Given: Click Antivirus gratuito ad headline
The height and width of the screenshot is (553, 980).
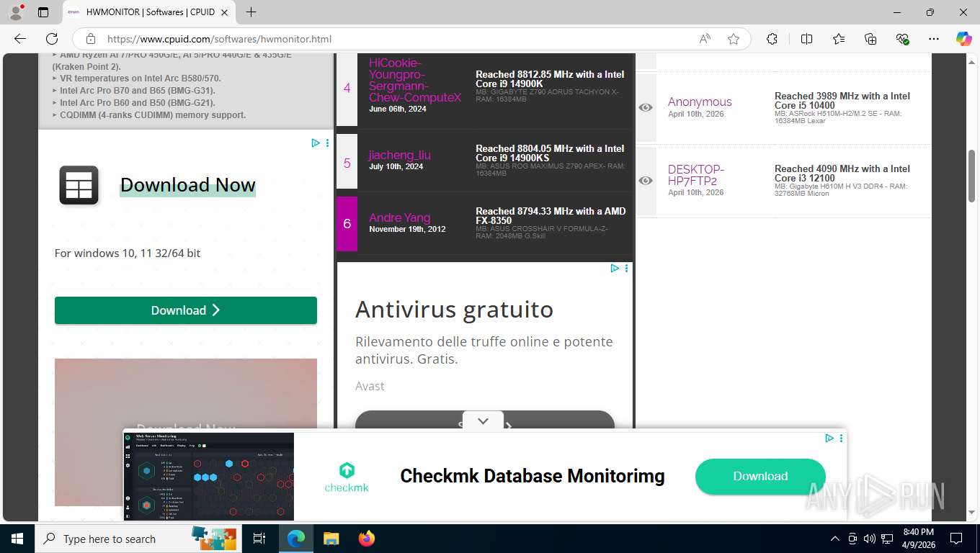Looking at the screenshot, I should pyautogui.click(x=455, y=310).
